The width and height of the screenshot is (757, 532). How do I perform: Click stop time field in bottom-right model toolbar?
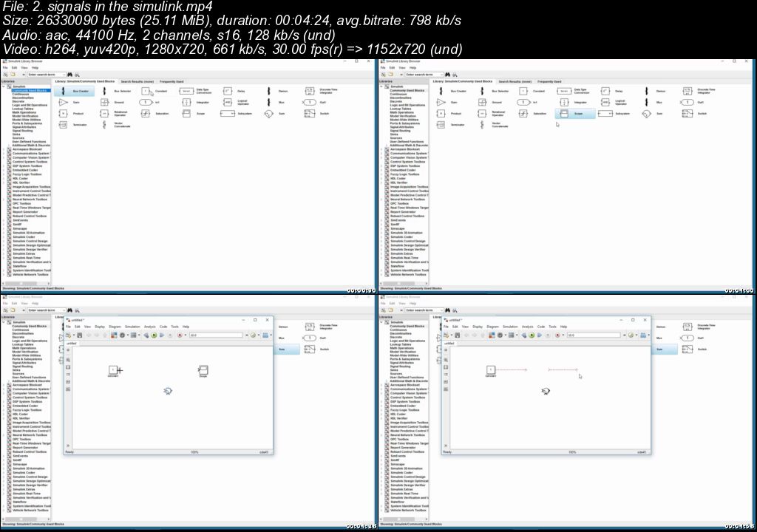click(594, 335)
